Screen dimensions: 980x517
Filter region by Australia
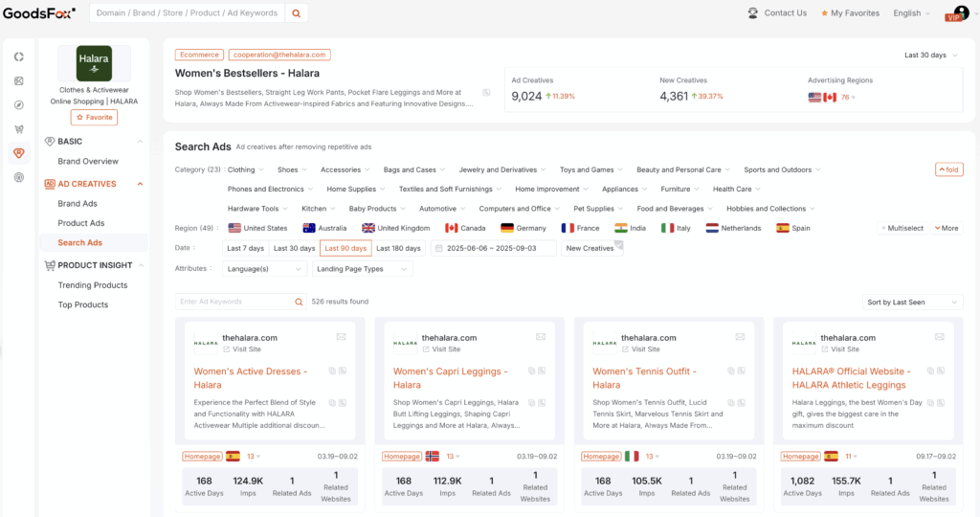324,228
